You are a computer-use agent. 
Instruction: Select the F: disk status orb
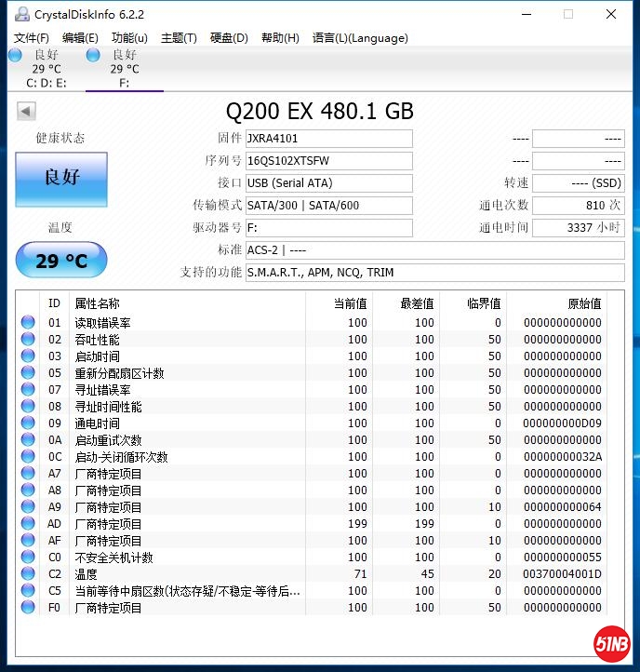point(93,55)
